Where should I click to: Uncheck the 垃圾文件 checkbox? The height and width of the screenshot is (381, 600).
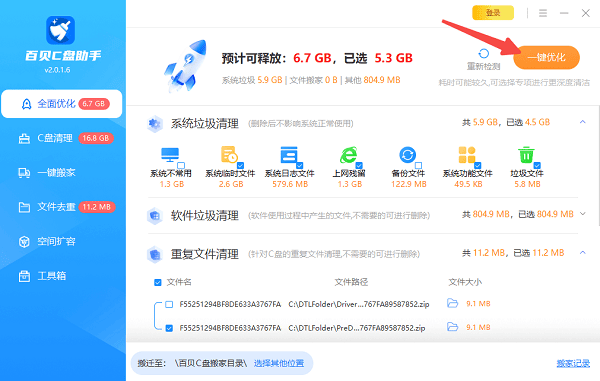point(537,165)
